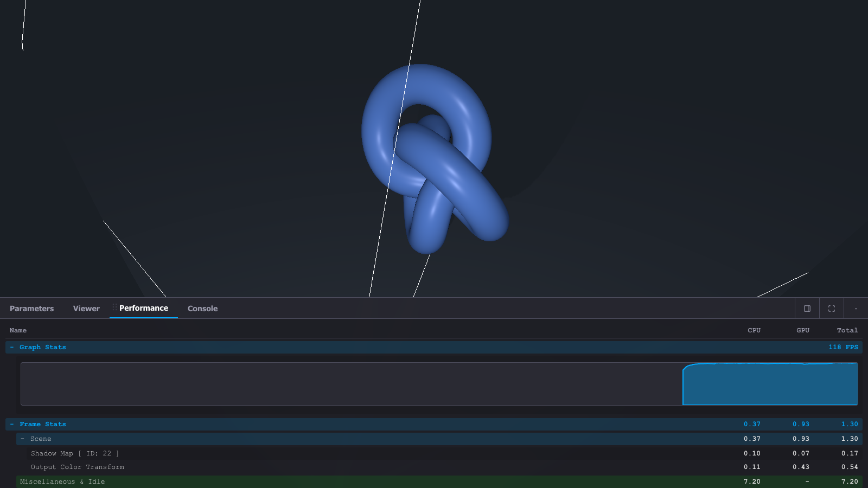
Task: Open the Console tab
Action: point(202,309)
